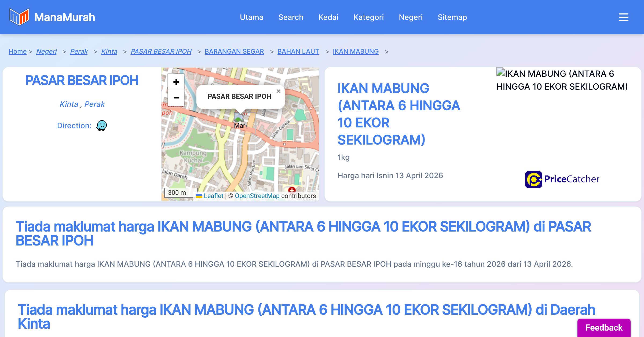Open the Sitemap nav link
The width and height of the screenshot is (644, 337).
point(452,17)
